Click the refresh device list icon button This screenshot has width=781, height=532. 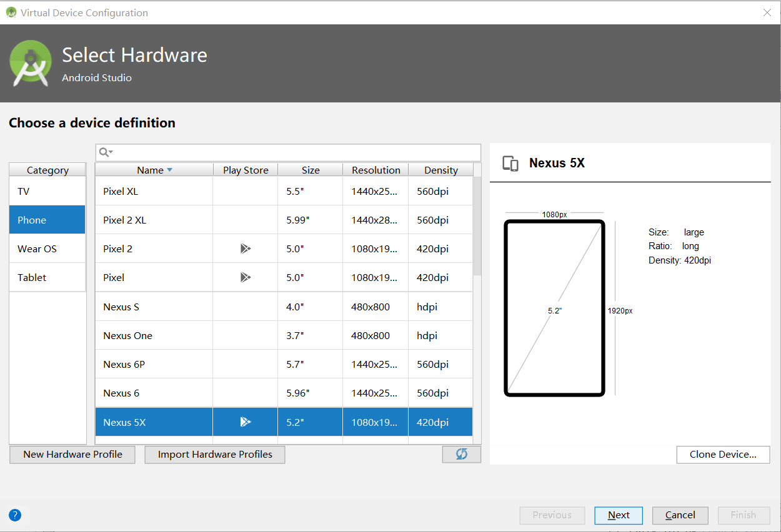pyautogui.click(x=462, y=454)
